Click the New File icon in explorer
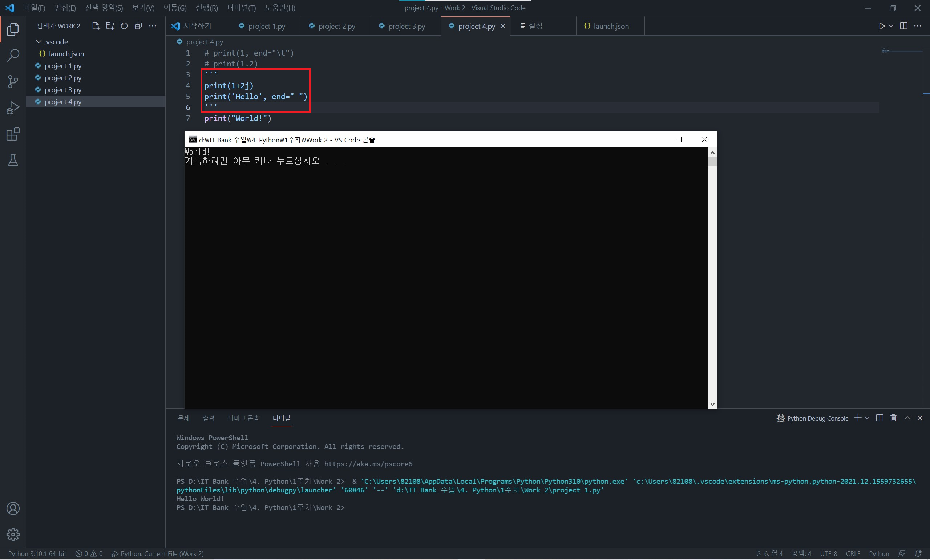The image size is (930, 560). click(96, 26)
